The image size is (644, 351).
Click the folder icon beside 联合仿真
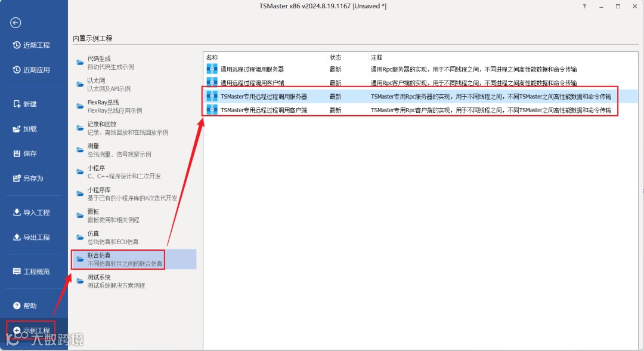80,259
